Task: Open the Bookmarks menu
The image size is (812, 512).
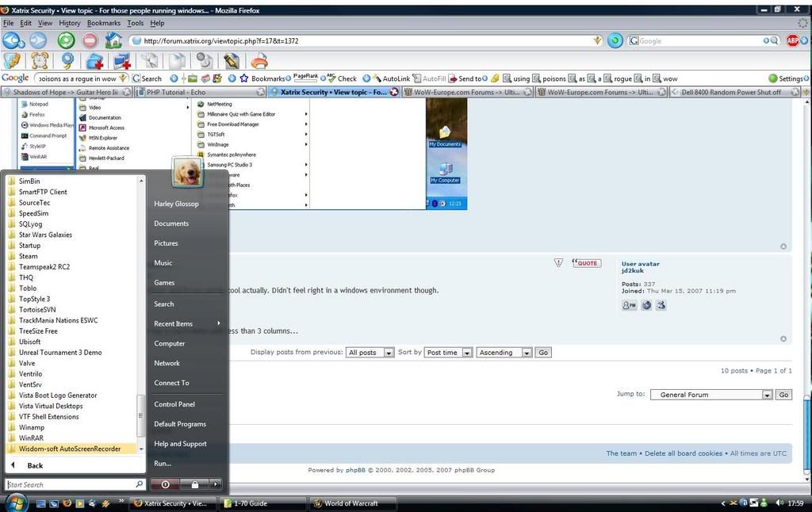Action: (104, 23)
